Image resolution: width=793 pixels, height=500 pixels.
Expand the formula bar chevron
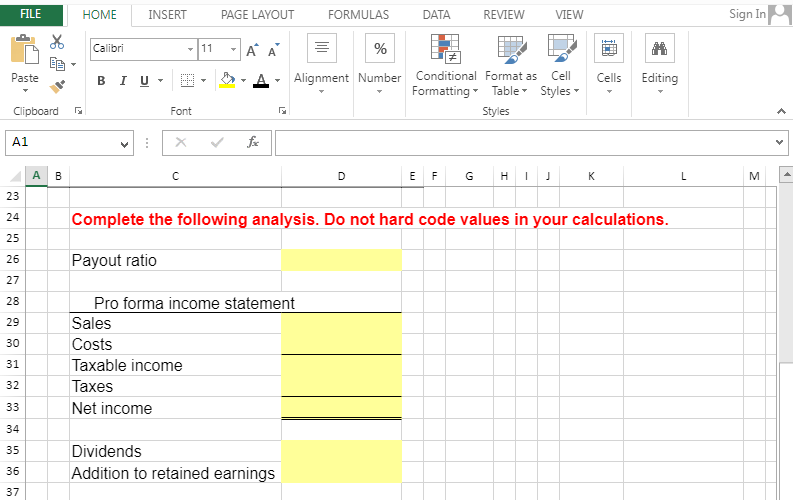point(779,143)
